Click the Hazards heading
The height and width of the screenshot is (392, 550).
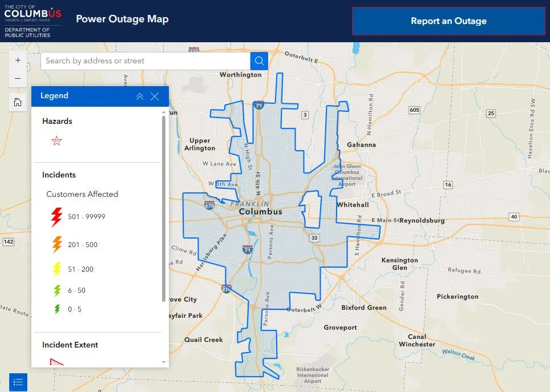coord(57,121)
